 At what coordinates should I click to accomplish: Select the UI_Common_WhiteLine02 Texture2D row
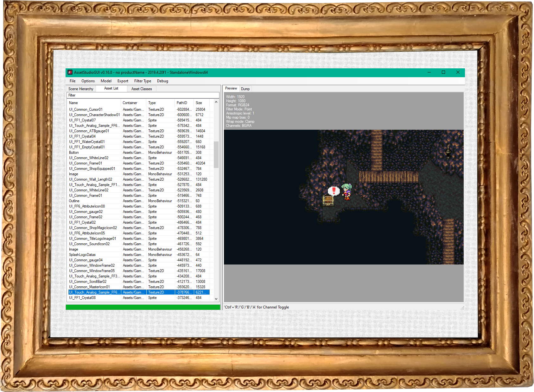click(x=139, y=190)
